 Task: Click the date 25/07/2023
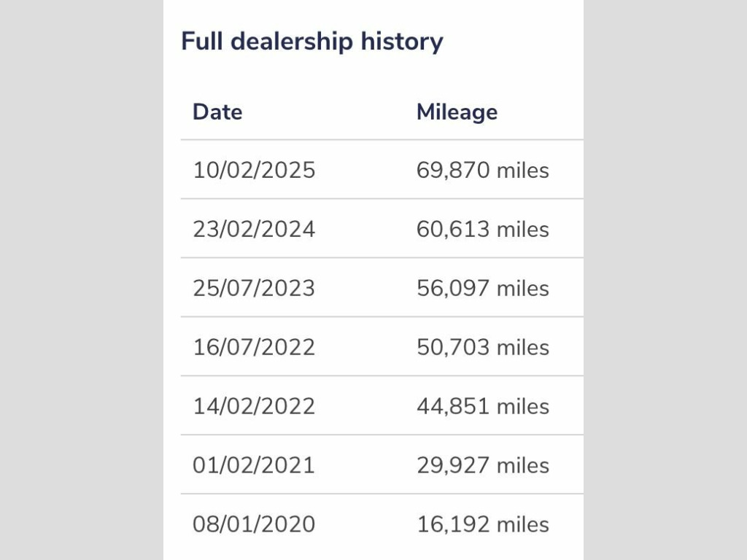point(254,288)
